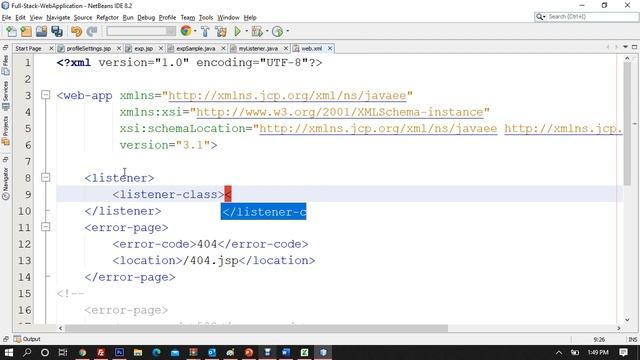This screenshot has width=640, height=360.
Task: Open the project configuration combo box
Action: (141, 31)
